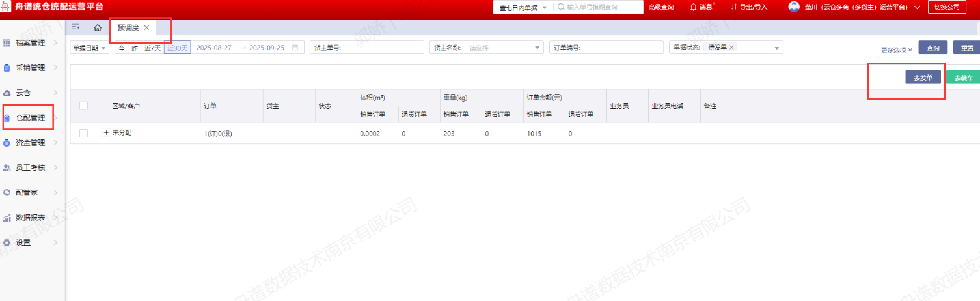Image resolution: width=980 pixels, height=301 pixels.
Task: Open 仓配管理 in the left sidebar menu
Action: (x=30, y=118)
